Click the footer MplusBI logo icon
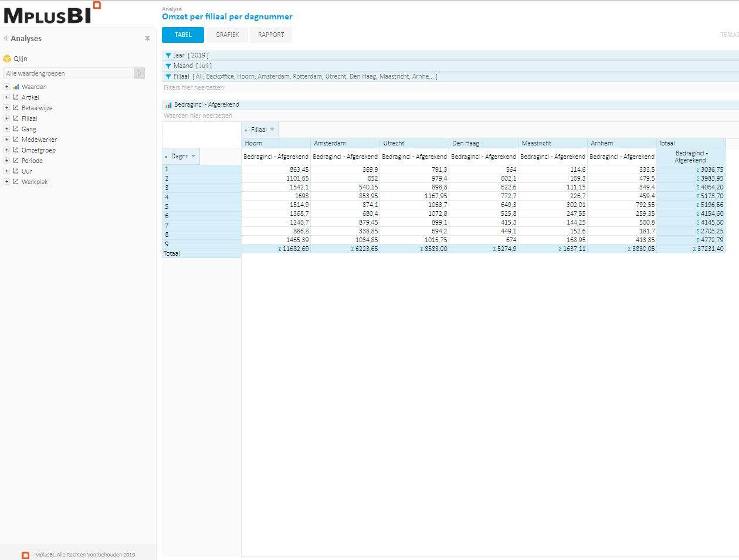This screenshot has width=739, height=560. 25,555
